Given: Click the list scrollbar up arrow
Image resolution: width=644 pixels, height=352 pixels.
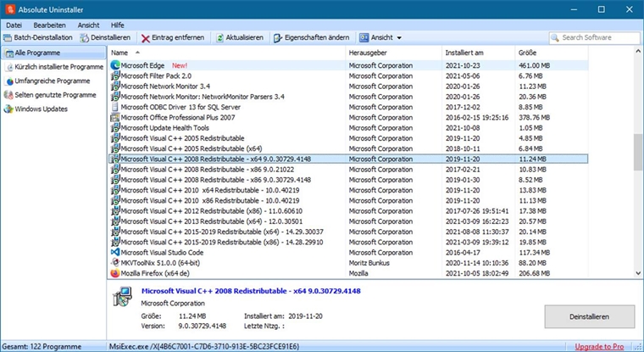Looking at the screenshot, I should [x=638, y=52].
